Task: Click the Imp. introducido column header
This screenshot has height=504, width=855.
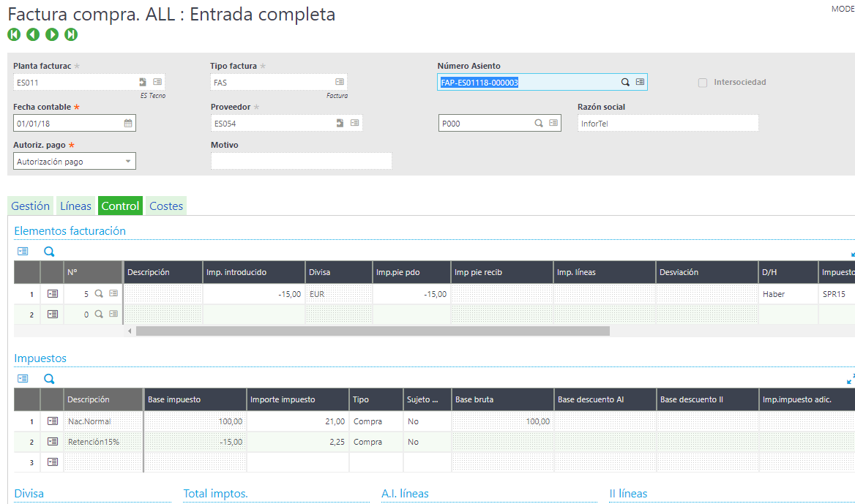Action: point(253,272)
